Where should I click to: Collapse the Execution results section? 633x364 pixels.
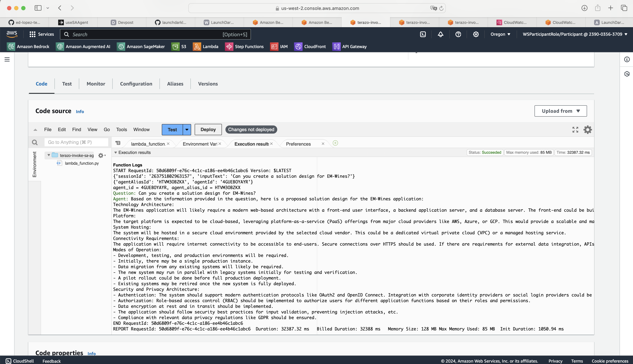(x=115, y=152)
